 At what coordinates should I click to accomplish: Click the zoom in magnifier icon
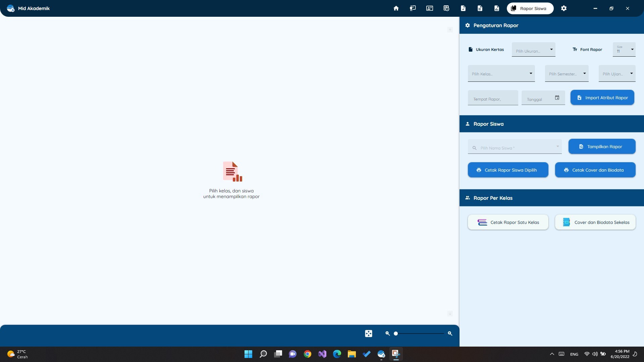coord(450,334)
